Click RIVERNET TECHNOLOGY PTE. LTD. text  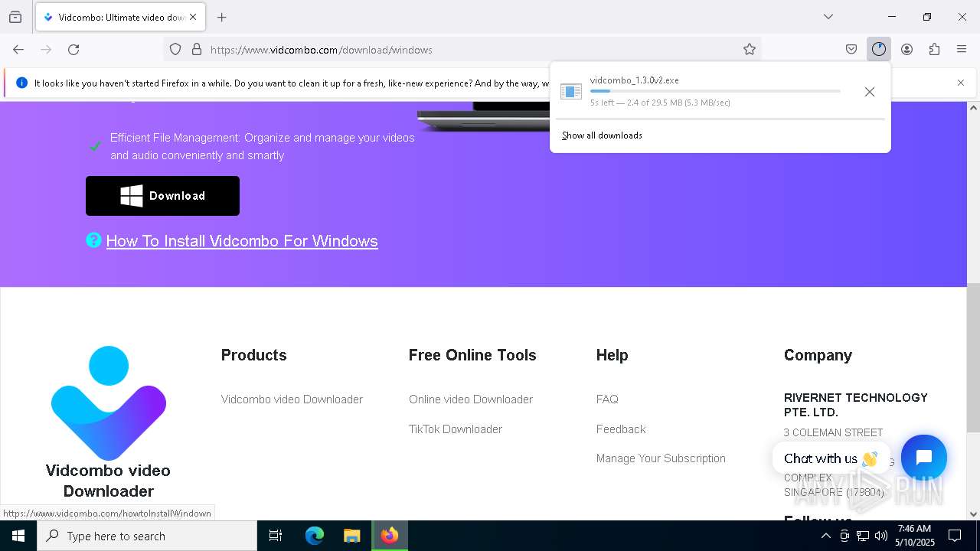click(x=856, y=405)
